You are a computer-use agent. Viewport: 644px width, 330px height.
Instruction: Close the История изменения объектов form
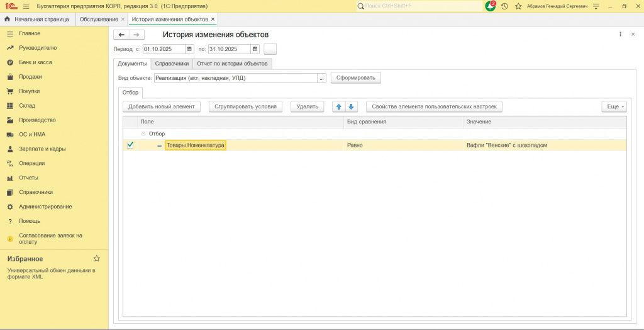coord(633,35)
